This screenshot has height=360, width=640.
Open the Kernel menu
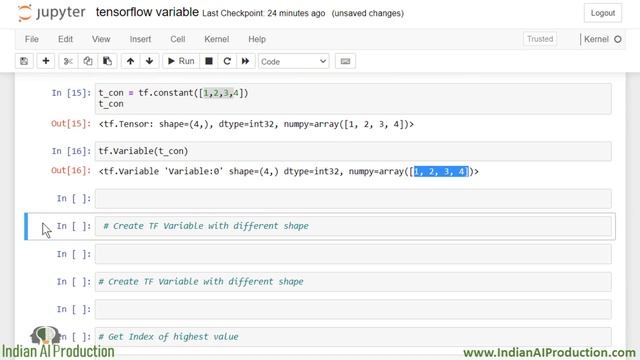click(216, 39)
